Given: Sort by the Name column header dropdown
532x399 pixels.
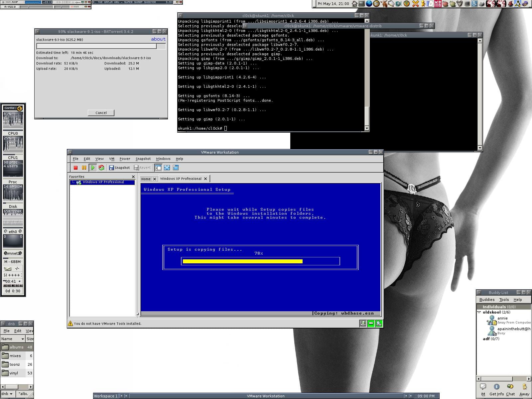Looking at the screenshot, I should coord(13,339).
